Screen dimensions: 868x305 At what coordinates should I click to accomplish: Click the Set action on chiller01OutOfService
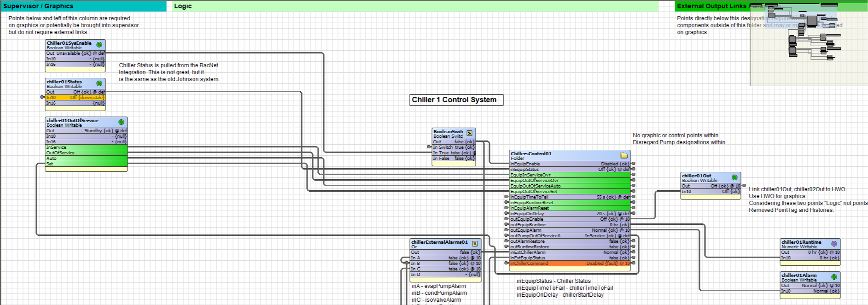(86, 164)
